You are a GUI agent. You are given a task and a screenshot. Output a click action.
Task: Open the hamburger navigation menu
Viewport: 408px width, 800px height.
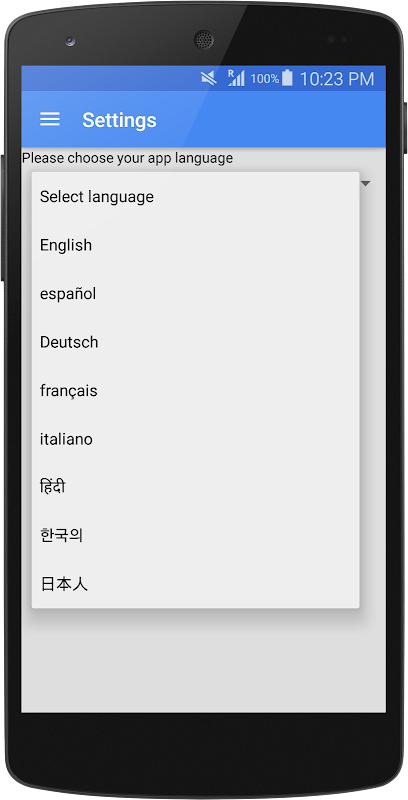[x=50, y=119]
